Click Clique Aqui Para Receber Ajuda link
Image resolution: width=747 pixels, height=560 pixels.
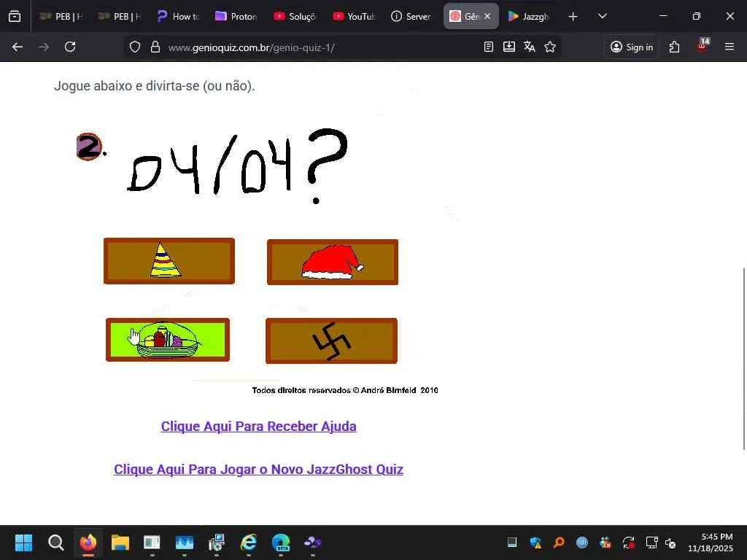[259, 426]
